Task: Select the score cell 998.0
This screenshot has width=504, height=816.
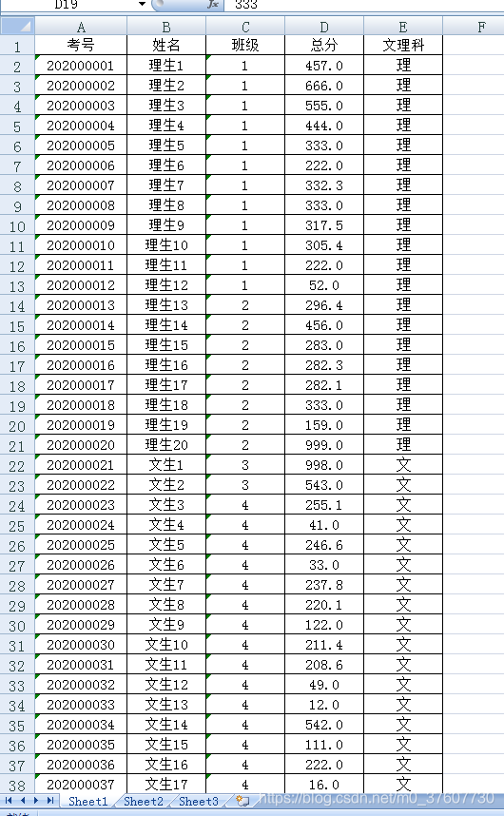Action: click(324, 465)
